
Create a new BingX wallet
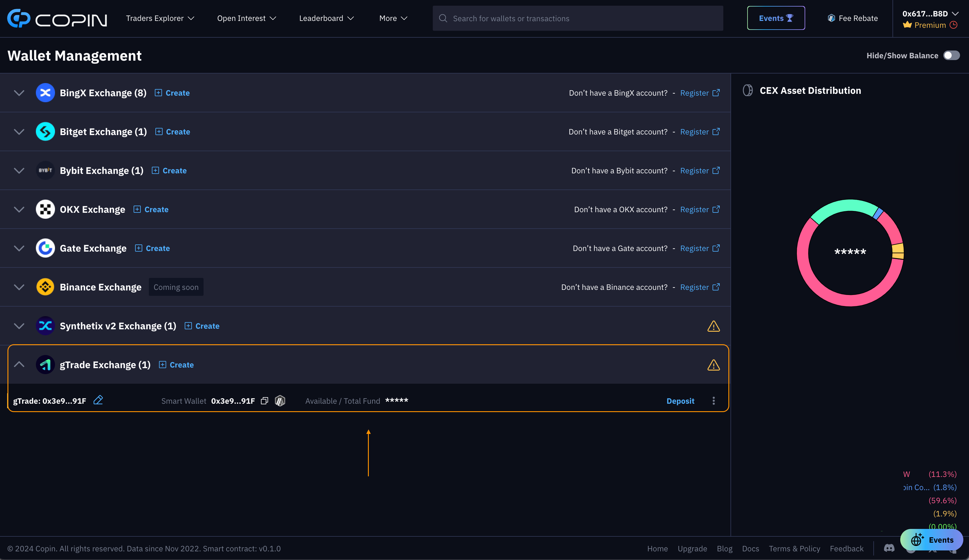[172, 93]
